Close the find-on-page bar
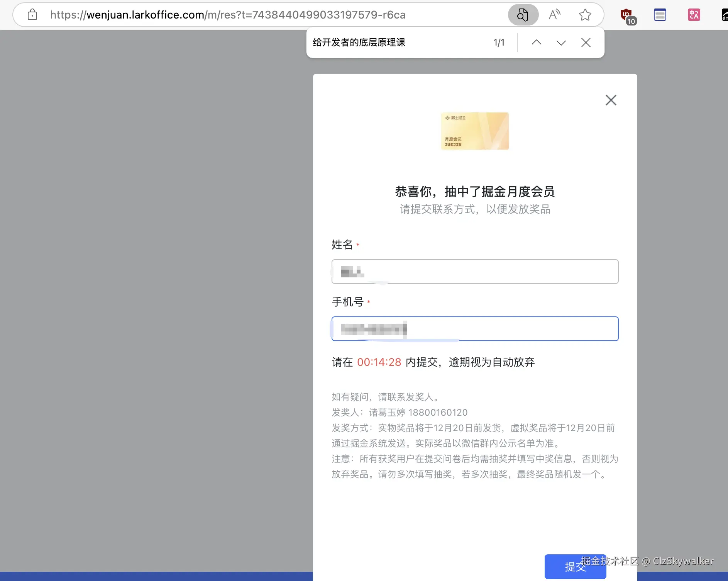 pyautogui.click(x=586, y=42)
